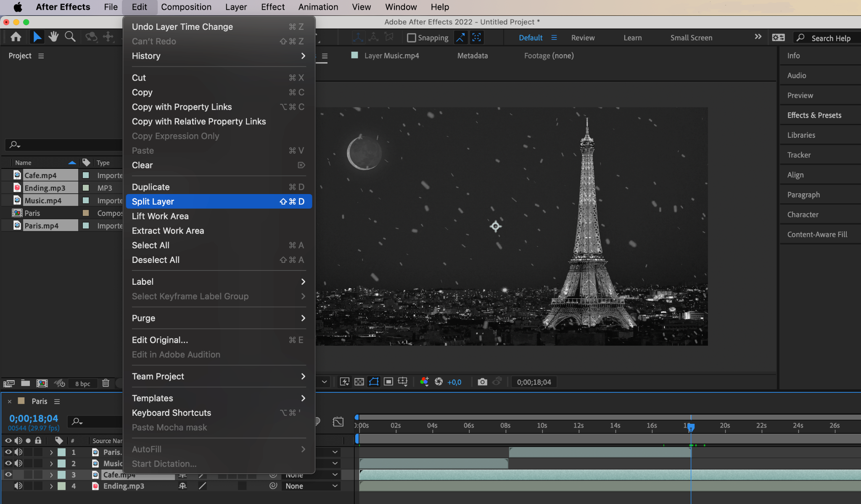
Task: Switch to the Review workspace
Action: 583,38
